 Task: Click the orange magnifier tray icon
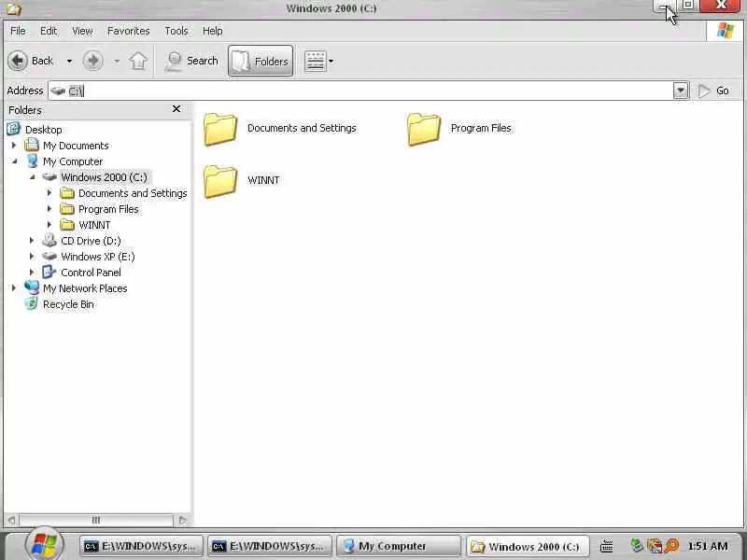(x=671, y=545)
